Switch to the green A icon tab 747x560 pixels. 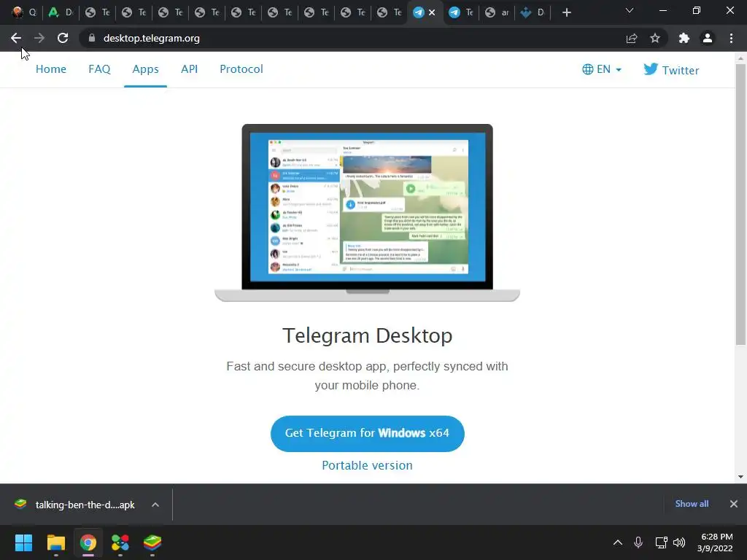[x=60, y=12]
